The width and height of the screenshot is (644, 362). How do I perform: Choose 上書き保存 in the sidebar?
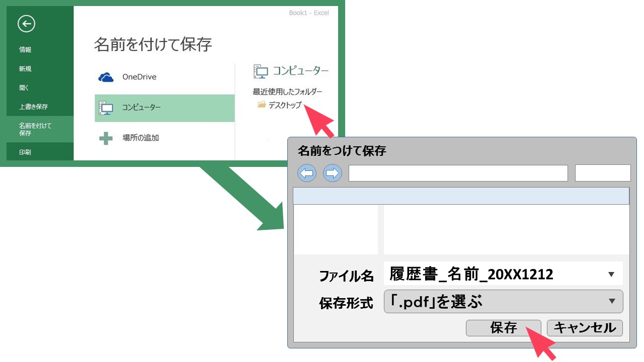(x=33, y=107)
